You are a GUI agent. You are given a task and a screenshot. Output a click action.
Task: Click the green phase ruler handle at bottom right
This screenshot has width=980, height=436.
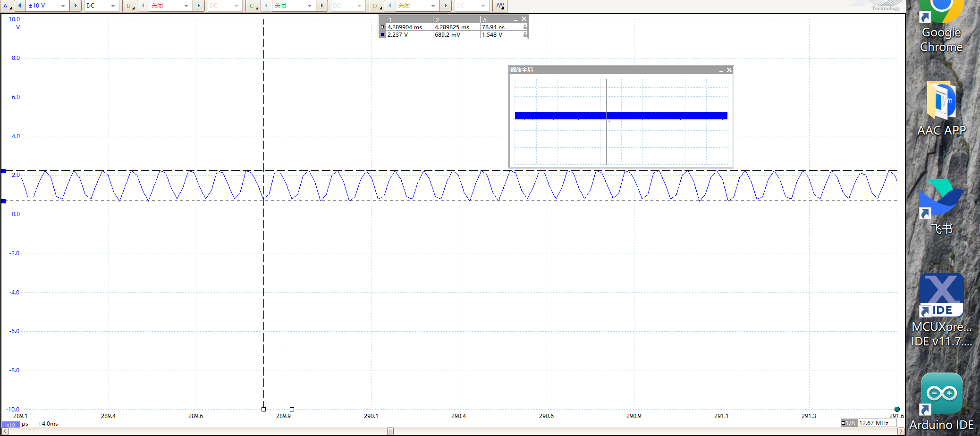pyautogui.click(x=897, y=409)
